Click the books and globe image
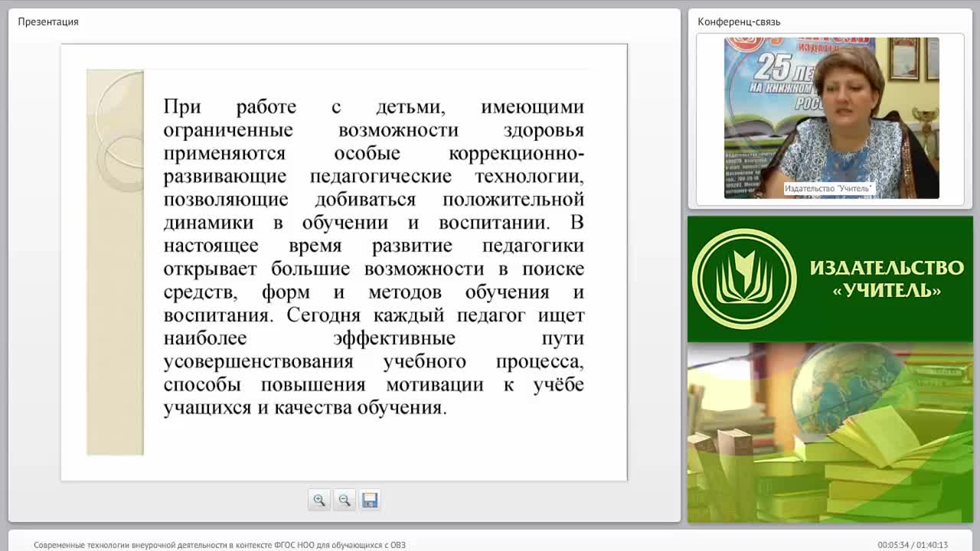 point(830,432)
